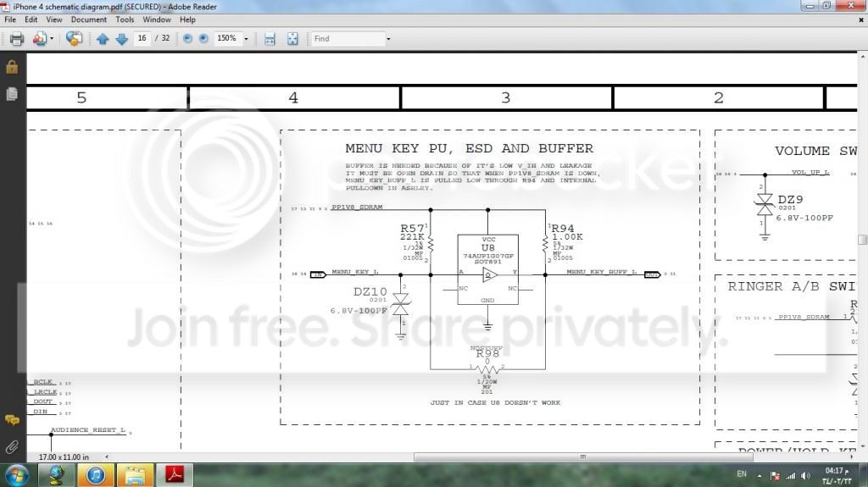This screenshot has width=868, height=487.
Task: Click the page number field showing 16
Action: pos(142,39)
